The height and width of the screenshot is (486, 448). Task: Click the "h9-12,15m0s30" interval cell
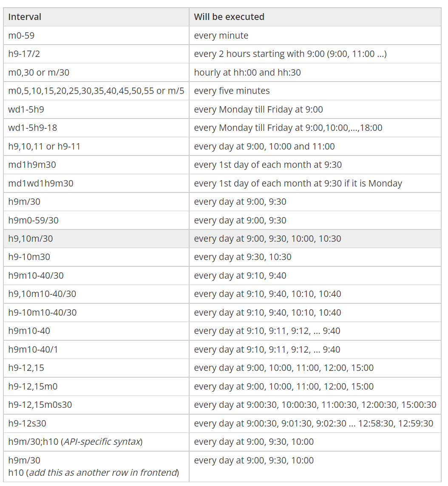click(40, 405)
